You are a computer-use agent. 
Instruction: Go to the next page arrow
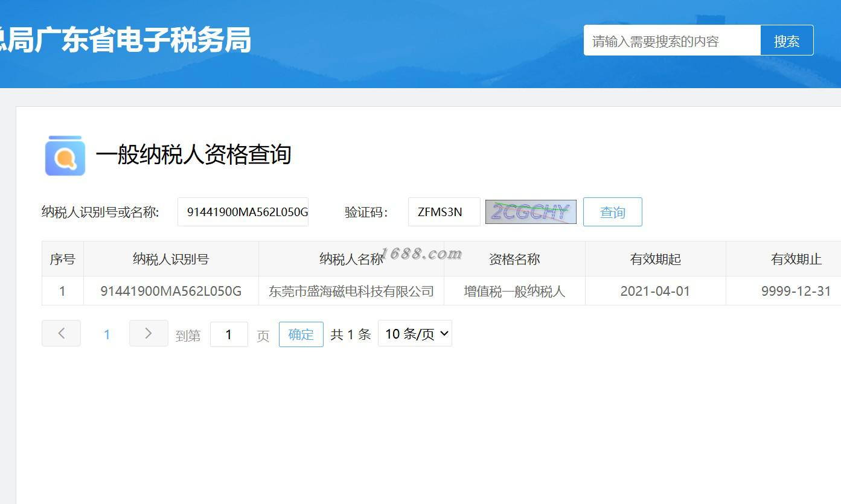[x=149, y=333]
